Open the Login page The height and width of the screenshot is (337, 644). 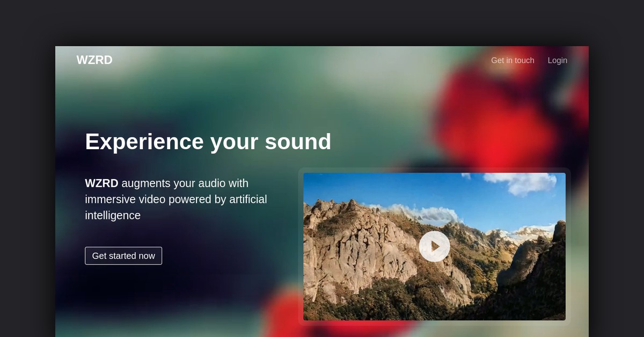(557, 61)
